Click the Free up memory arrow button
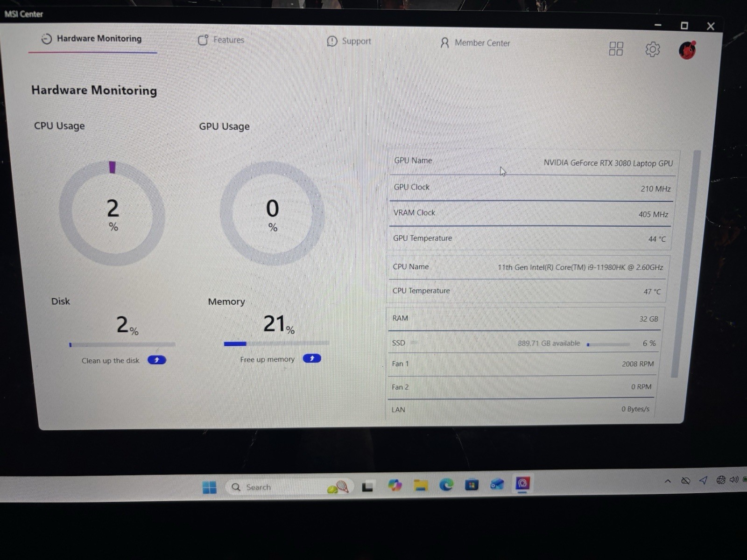 [312, 358]
